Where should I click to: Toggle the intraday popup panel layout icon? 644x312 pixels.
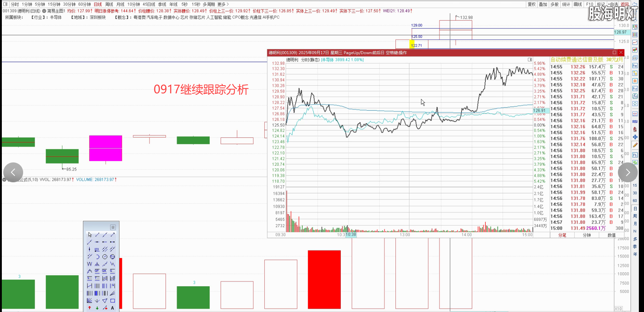[530, 60]
